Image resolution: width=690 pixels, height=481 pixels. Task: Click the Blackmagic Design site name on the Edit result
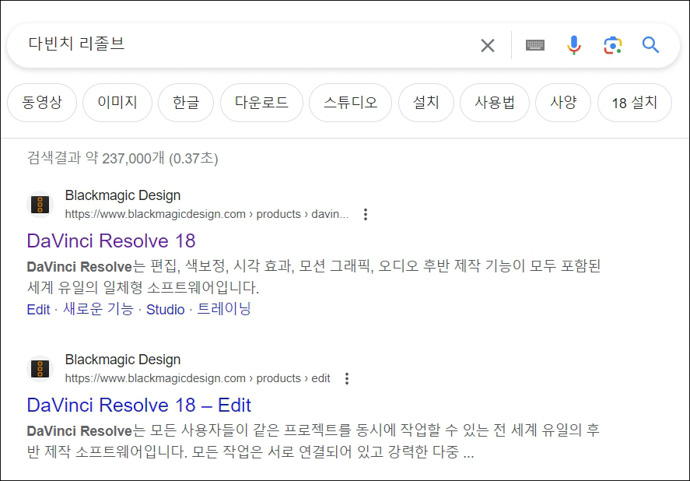[123, 360]
